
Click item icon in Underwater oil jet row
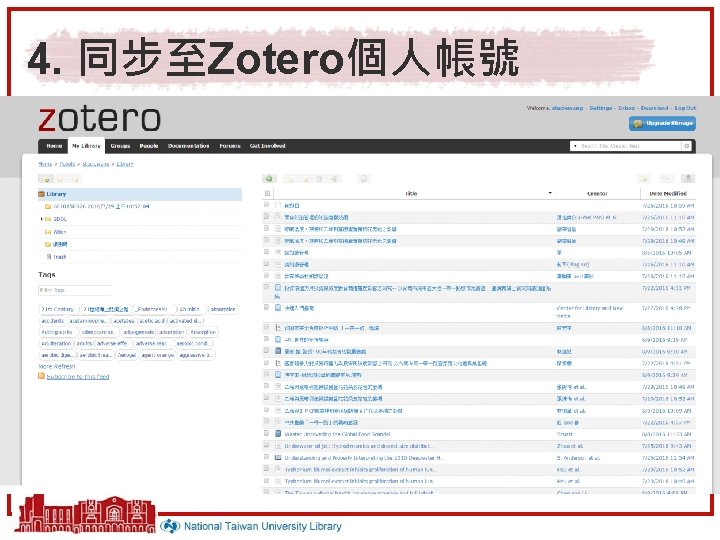(x=278, y=445)
